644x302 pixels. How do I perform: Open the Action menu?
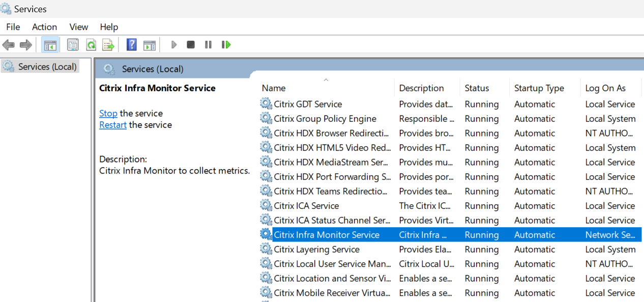pos(44,26)
